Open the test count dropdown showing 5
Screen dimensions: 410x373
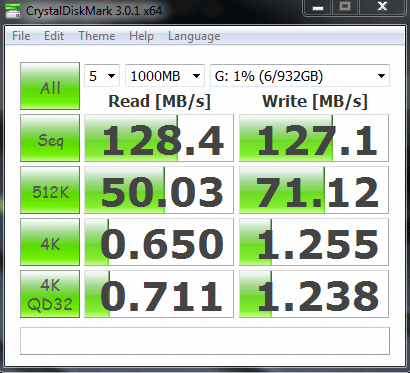tap(102, 76)
